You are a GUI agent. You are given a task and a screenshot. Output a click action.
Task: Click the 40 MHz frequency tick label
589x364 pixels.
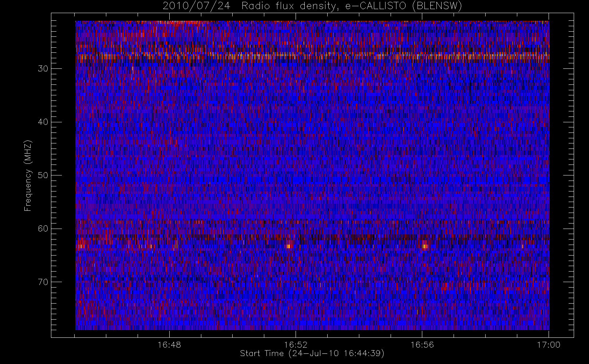tap(43, 122)
